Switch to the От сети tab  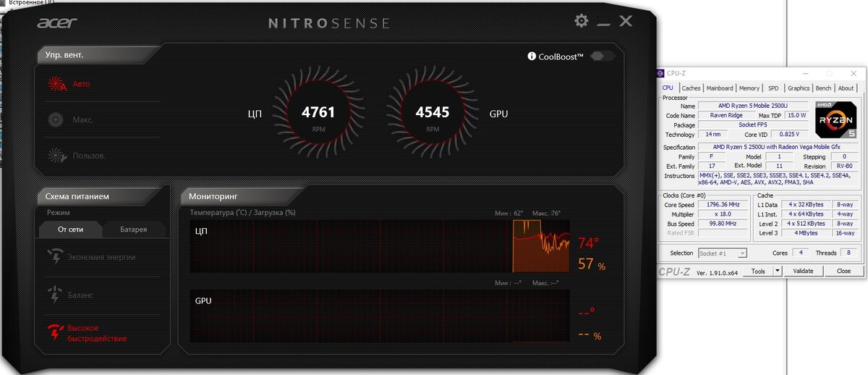click(x=70, y=229)
